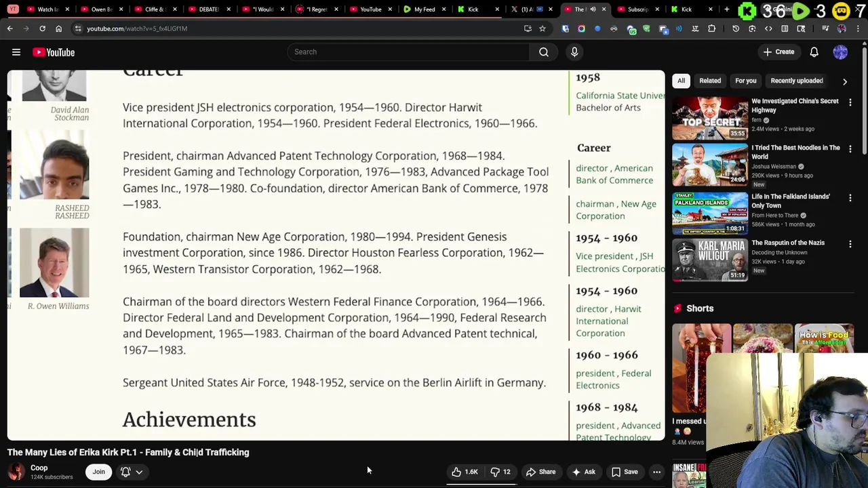Dislike the video with thumbs down

[x=500, y=472]
